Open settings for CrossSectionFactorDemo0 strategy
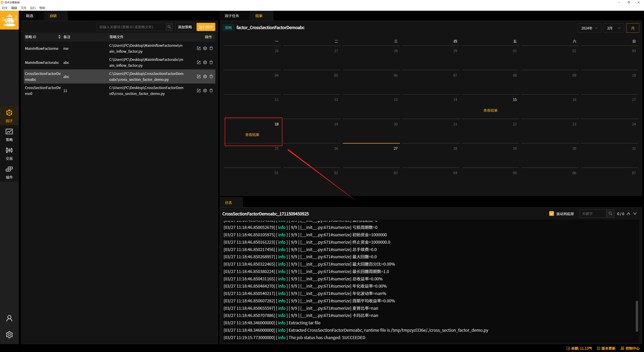Viewport: 644px width, 352px height. pyautogui.click(x=205, y=91)
